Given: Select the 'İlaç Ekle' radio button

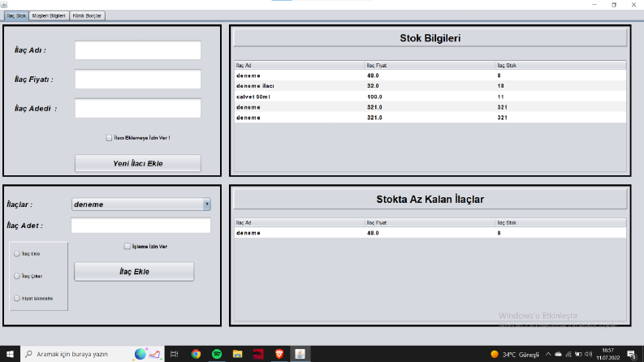Looking at the screenshot, I should click(17, 254).
